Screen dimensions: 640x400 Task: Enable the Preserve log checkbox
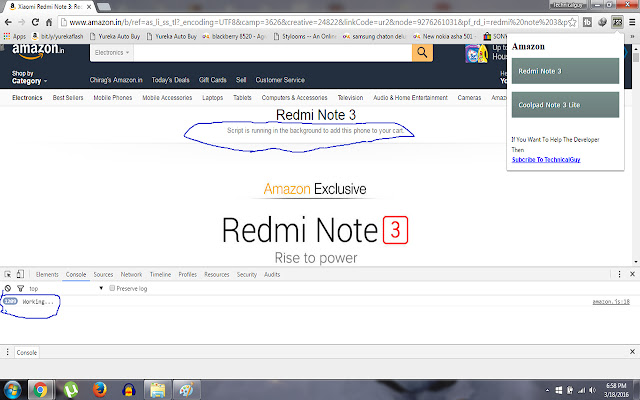(x=112, y=288)
